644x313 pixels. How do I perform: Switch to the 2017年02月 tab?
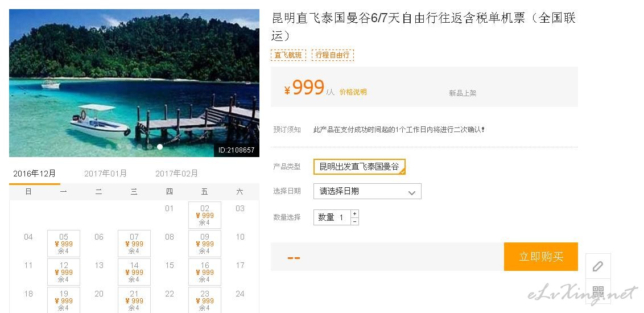[176, 174]
